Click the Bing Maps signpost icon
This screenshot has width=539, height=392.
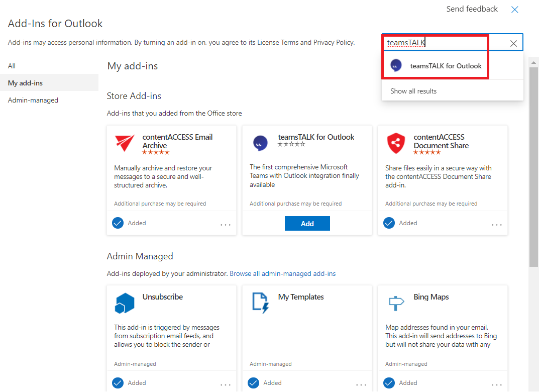(x=396, y=303)
